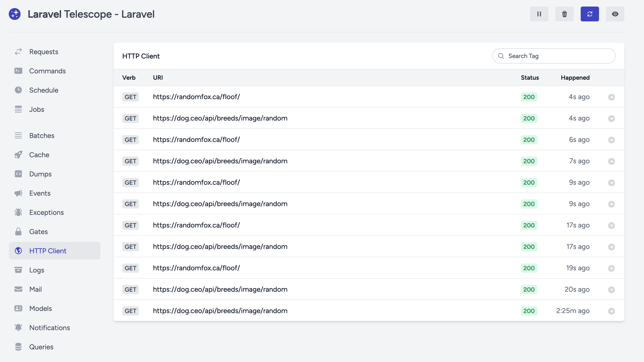The height and width of the screenshot is (362, 644).
Task: Click the Verb column header
Action: coord(129,78)
